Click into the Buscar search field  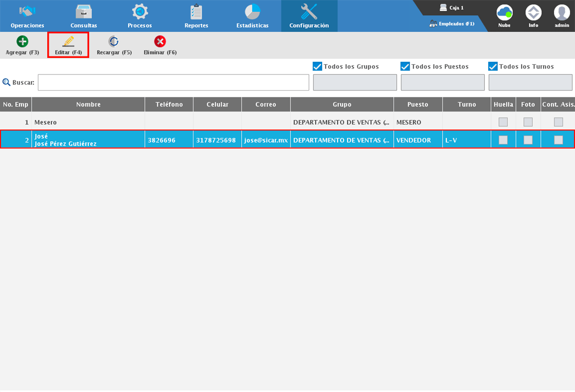click(173, 83)
